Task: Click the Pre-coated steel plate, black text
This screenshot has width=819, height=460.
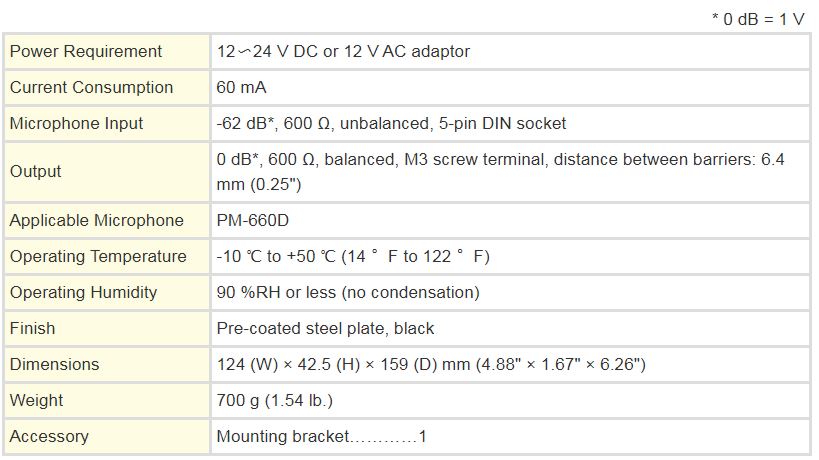Action: click(x=325, y=328)
